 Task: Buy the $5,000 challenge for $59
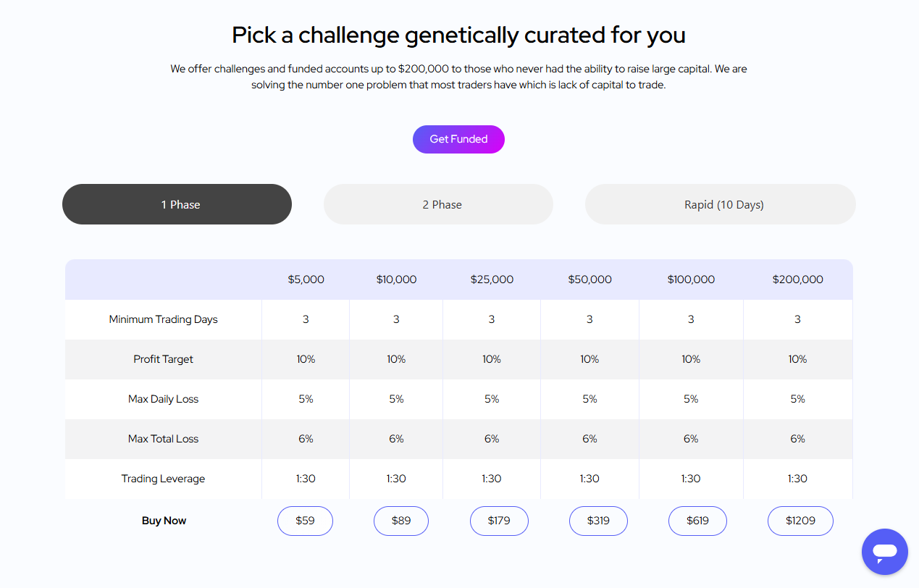pyautogui.click(x=305, y=521)
